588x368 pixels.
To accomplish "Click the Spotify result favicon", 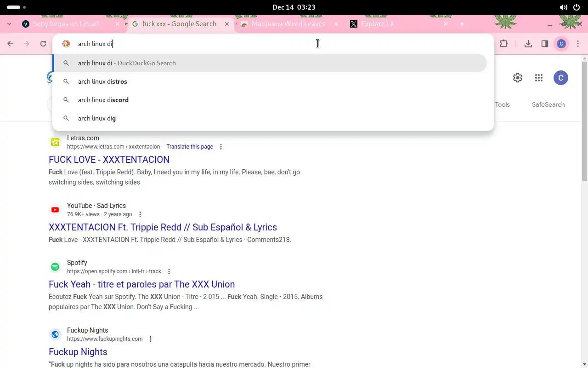I will click(x=55, y=267).
